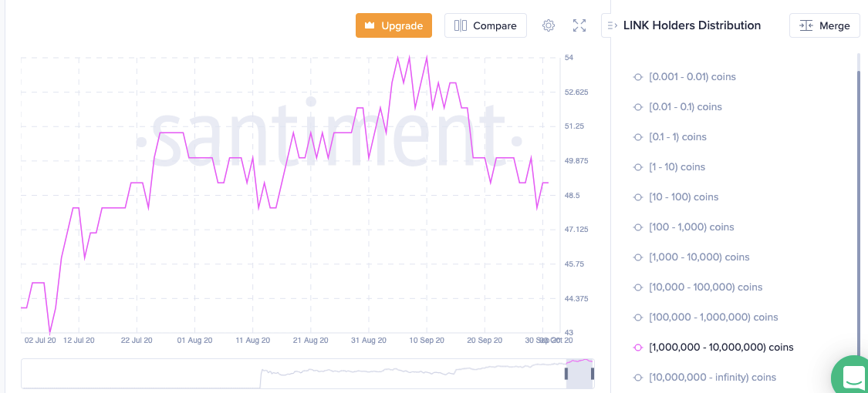Toggle the [1,000 - 10,000) coins metric
The width and height of the screenshot is (868, 393).
pos(692,257)
